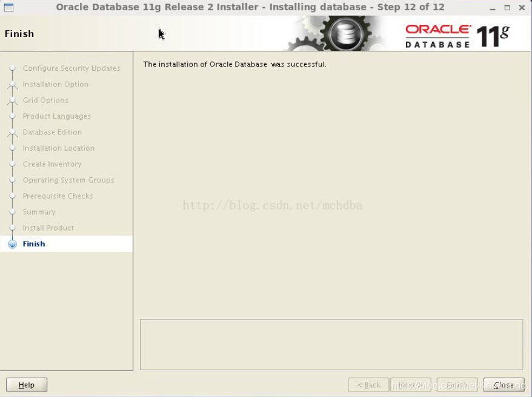
Task: Click the Configure Security Updates step bullet
Action: click(x=12, y=68)
